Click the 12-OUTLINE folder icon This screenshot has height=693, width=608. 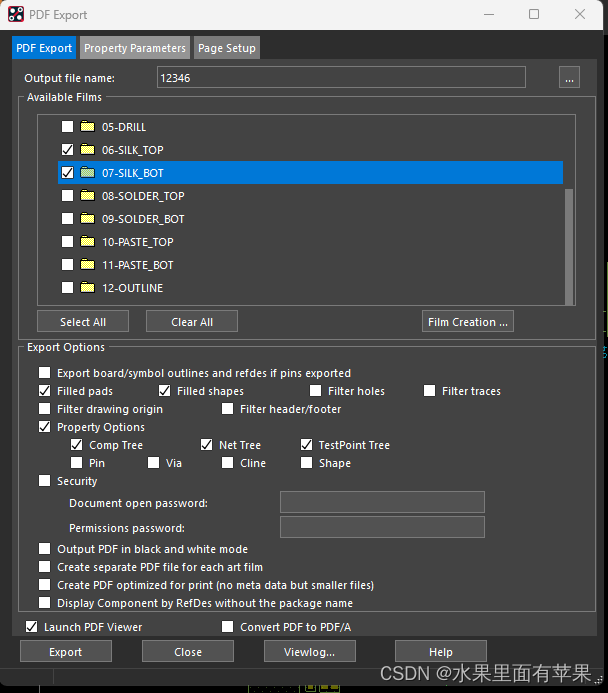87,288
